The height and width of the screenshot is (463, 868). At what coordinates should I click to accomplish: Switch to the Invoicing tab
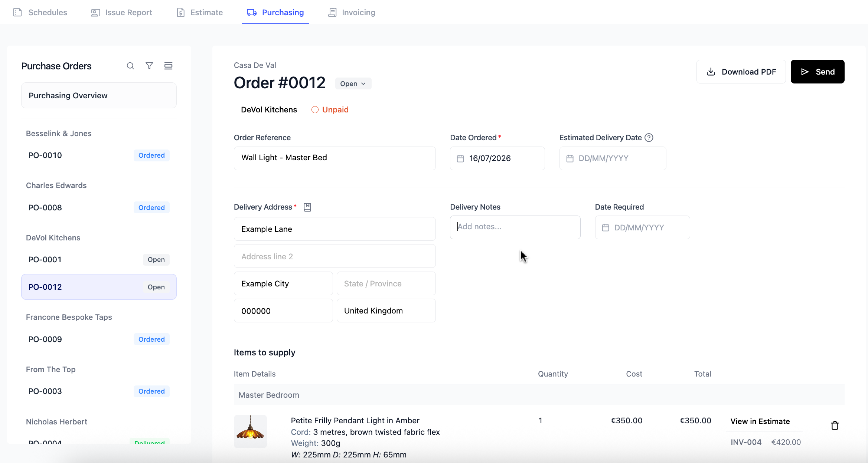pyautogui.click(x=351, y=12)
